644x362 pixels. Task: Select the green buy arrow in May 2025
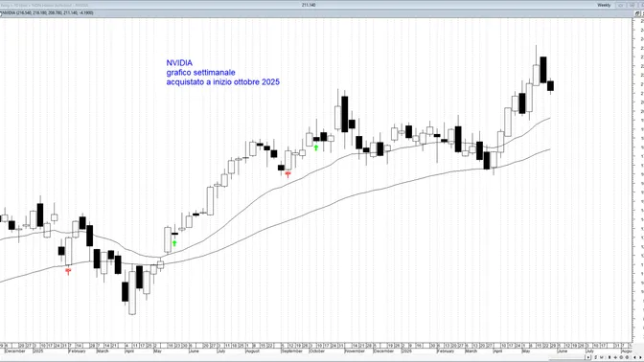(174, 243)
